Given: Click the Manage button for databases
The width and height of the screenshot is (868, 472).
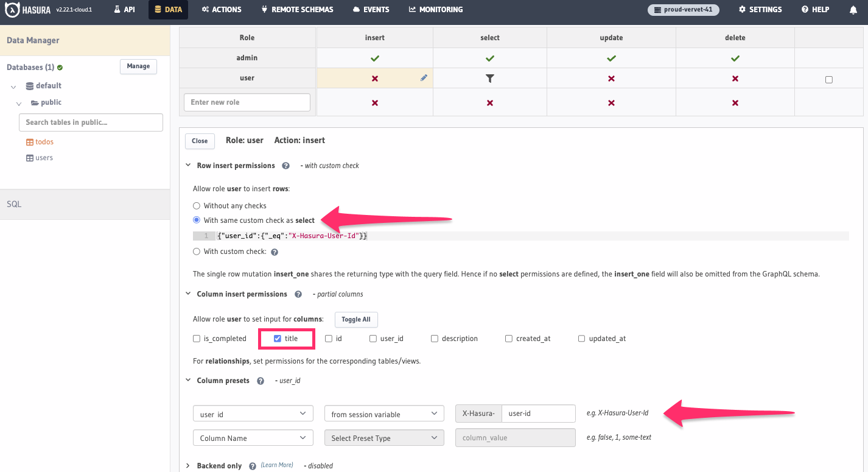Looking at the screenshot, I should tap(138, 66).
